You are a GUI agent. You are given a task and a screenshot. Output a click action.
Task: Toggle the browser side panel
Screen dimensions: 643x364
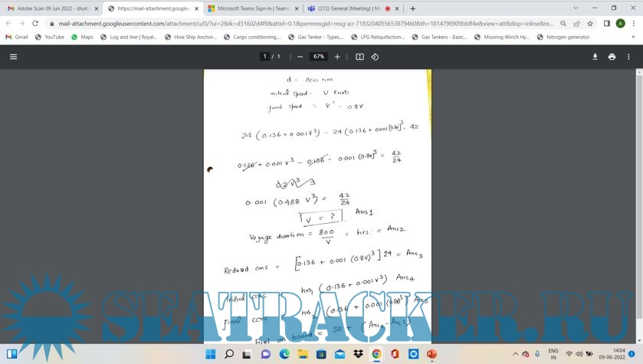pyautogui.click(x=606, y=24)
